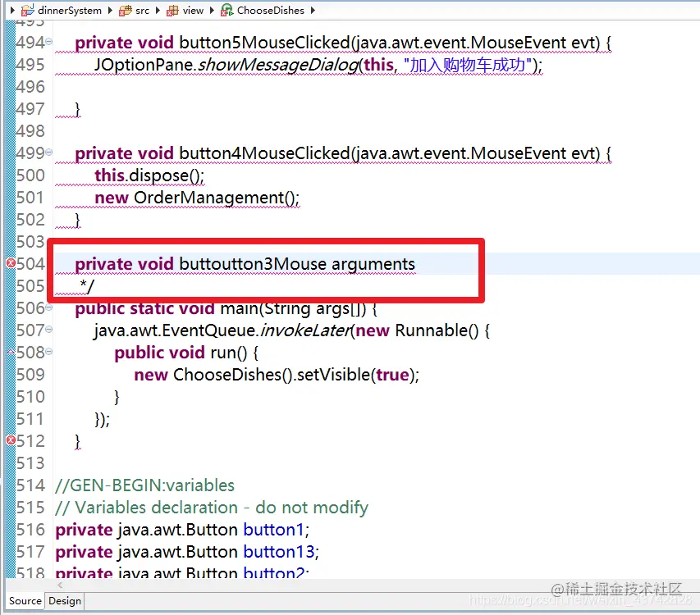Collapse the method at line 499

pos(48,152)
